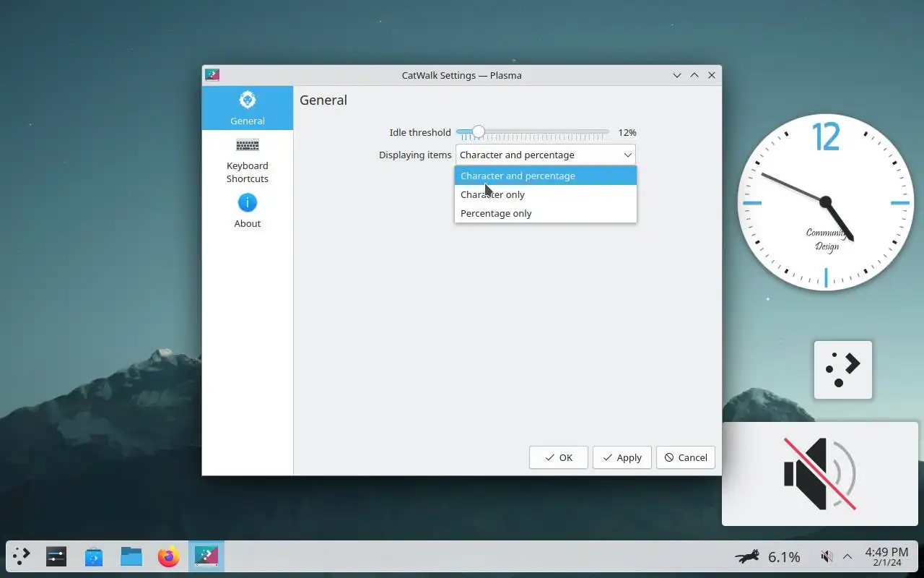The image size is (924, 578).
Task: Click the muted speaker OSD popup
Action: pyautogui.click(x=820, y=474)
